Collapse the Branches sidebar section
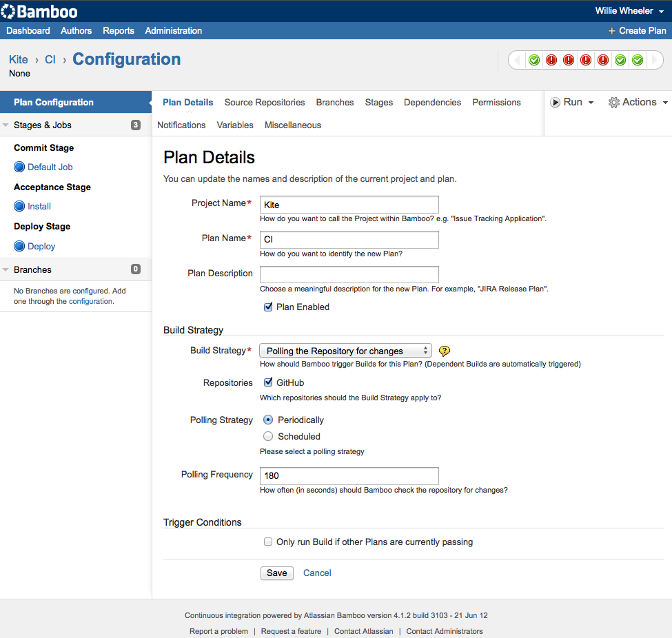 point(6,269)
